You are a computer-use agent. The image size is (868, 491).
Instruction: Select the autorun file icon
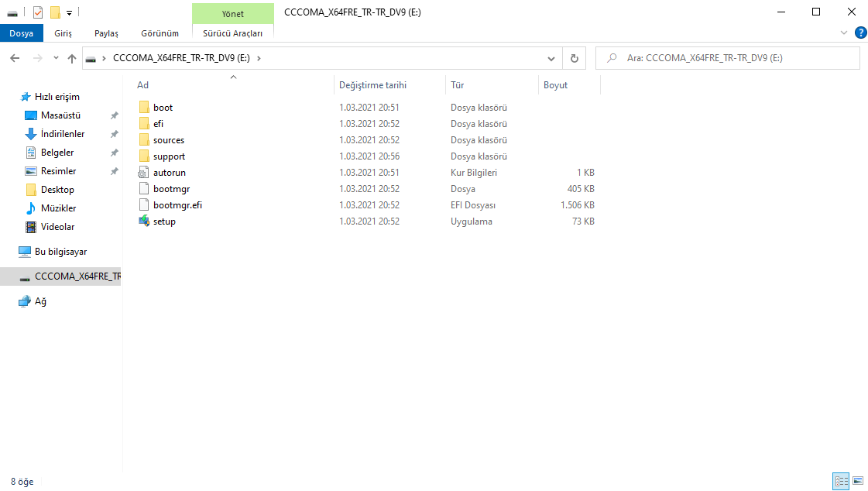point(144,173)
